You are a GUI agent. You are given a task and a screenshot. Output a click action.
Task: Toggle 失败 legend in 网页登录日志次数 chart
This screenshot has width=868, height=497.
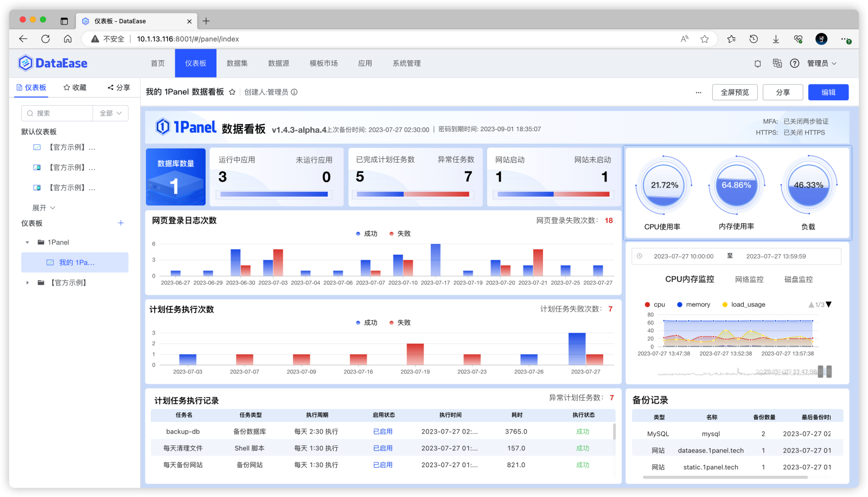point(400,234)
